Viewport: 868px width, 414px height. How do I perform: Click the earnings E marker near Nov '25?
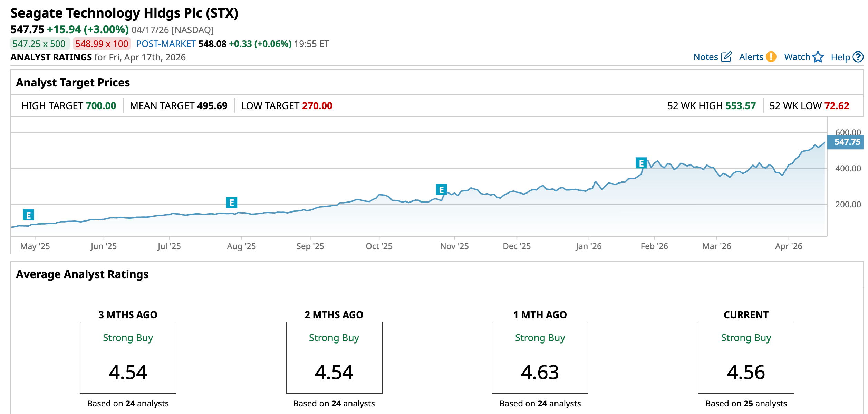[441, 190]
